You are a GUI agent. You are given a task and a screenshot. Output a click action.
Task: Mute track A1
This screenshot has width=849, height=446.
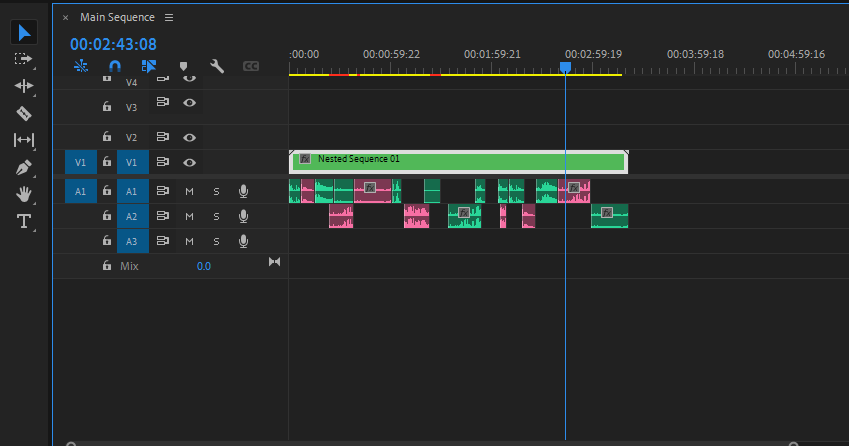coord(189,192)
